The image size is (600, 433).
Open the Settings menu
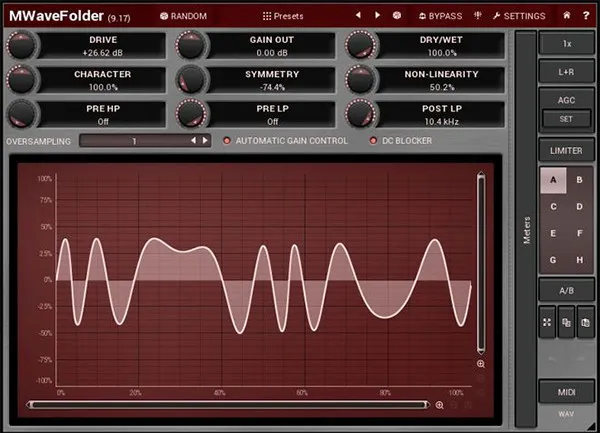(518, 16)
